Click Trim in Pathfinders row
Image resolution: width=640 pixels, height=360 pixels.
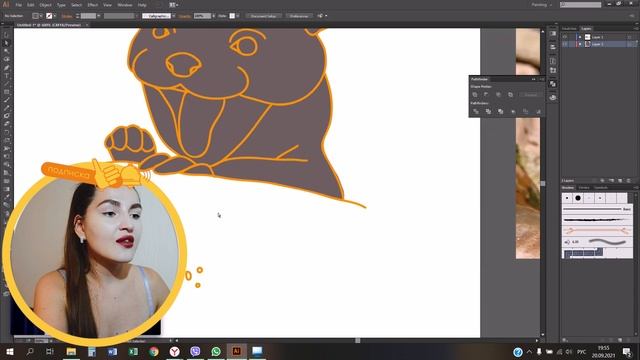pyautogui.click(x=488, y=111)
